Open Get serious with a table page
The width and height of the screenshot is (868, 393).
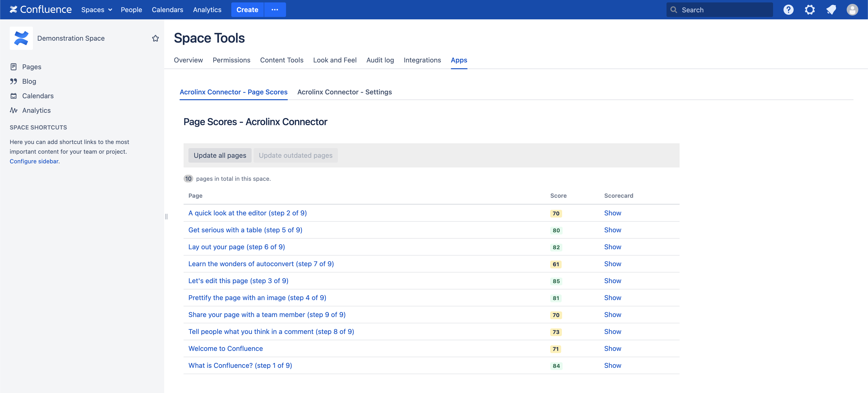tap(245, 230)
